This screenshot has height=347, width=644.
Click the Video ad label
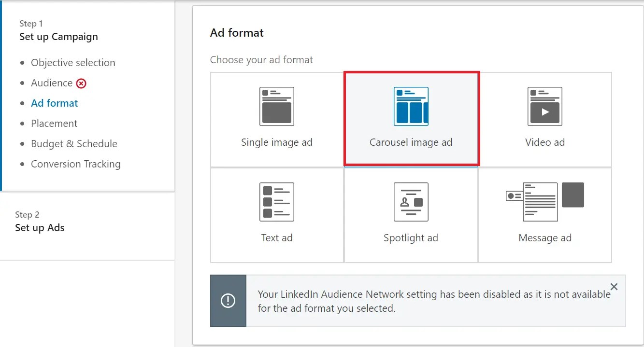click(545, 142)
